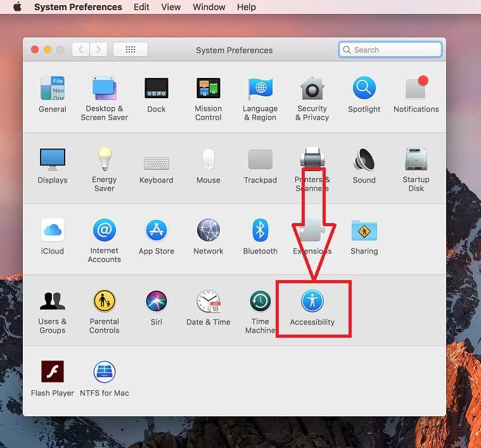
Task: Open Desktop & Screen Saver settings
Action: pos(104,89)
